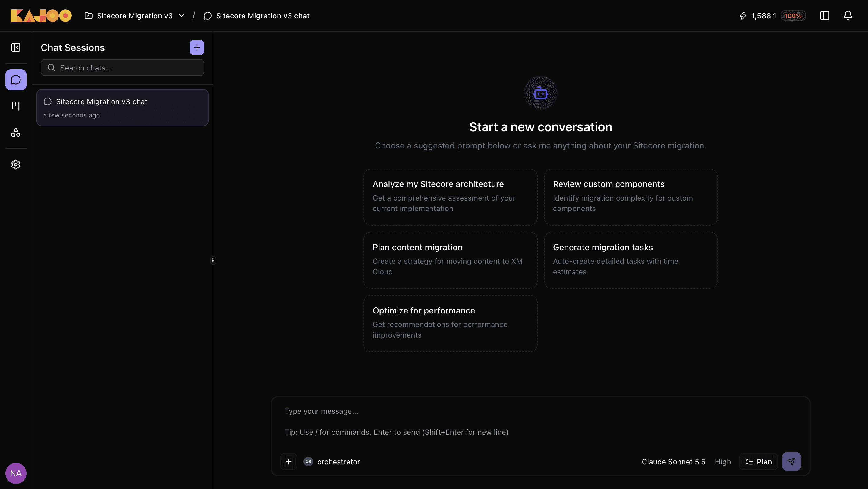The height and width of the screenshot is (489, 868).
Task: Send the message with paper plane button
Action: [x=791, y=461]
